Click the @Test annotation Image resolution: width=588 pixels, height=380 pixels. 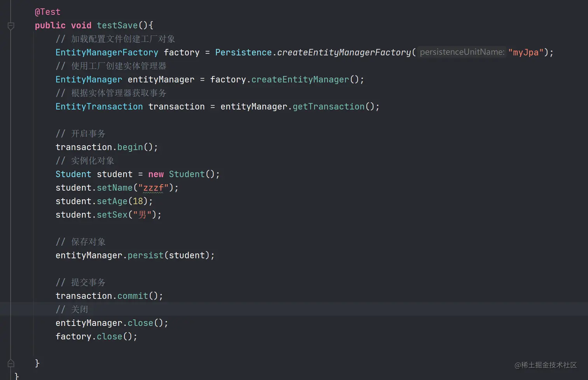pos(47,12)
